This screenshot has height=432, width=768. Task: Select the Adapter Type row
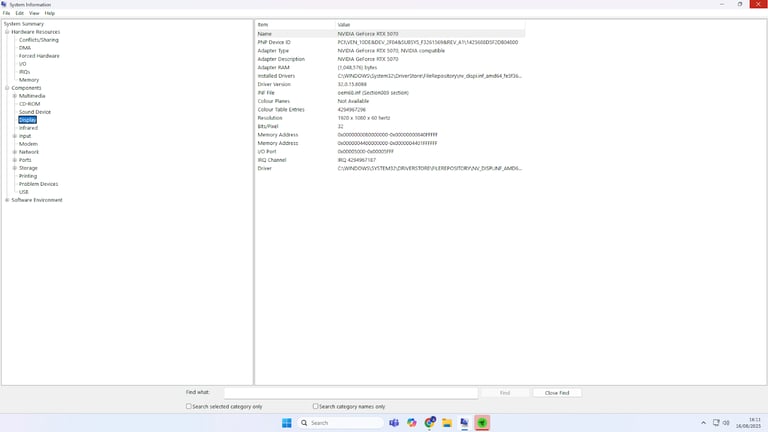tap(390, 50)
